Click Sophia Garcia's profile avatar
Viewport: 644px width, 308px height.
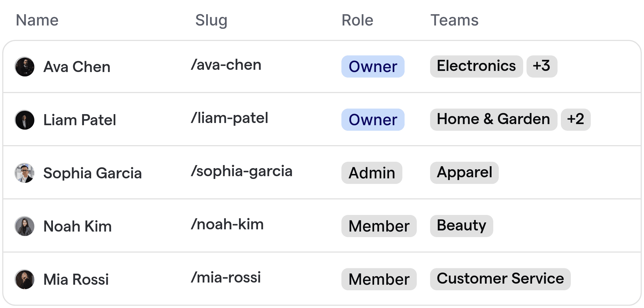(x=25, y=173)
